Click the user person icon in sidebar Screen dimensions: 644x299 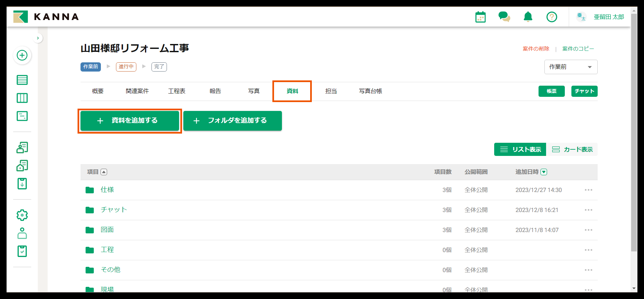[22, 233]
